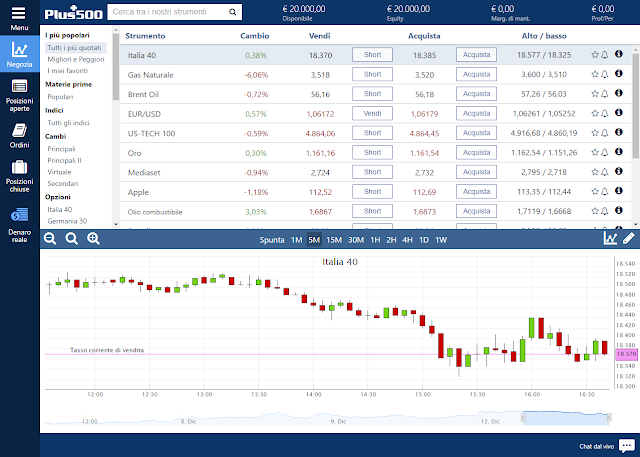
Task: Open Popolari under Materie prime
Action: point(60,97)
